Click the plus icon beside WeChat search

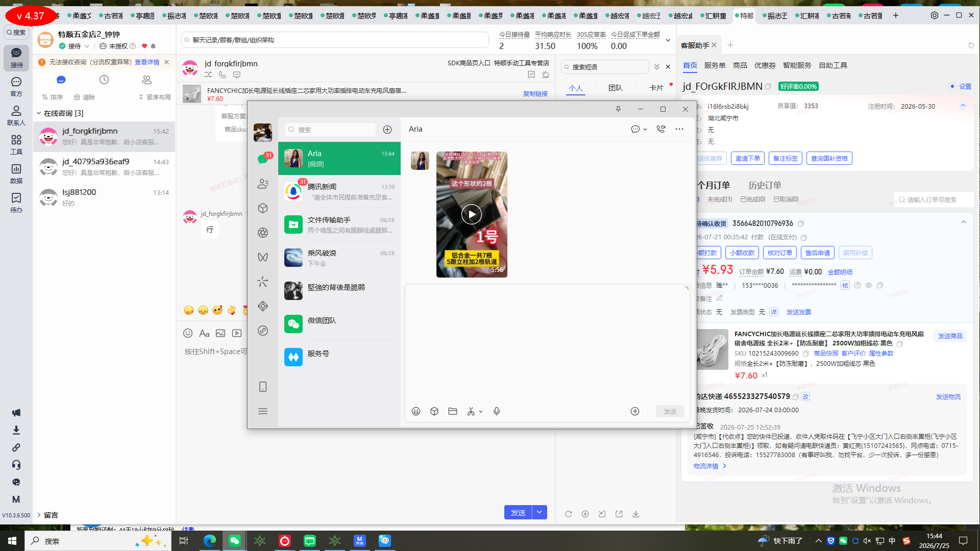(387, 130)
